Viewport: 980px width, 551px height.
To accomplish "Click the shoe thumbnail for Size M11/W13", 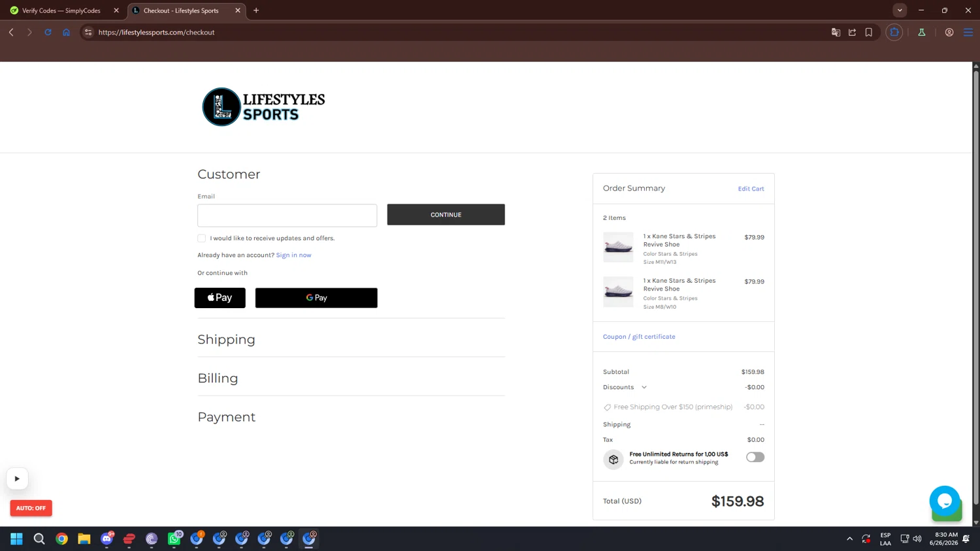I will 618,247.
